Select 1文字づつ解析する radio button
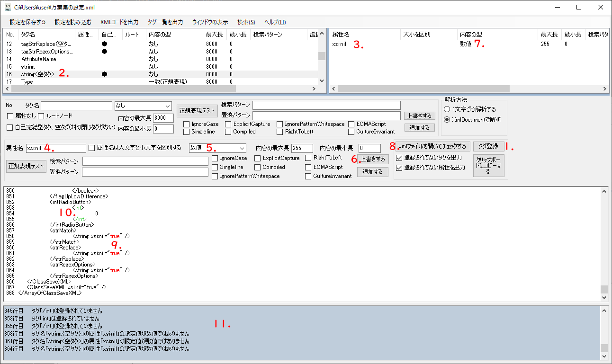The width and height of the screenshot is (612, 364). [447, 109]
